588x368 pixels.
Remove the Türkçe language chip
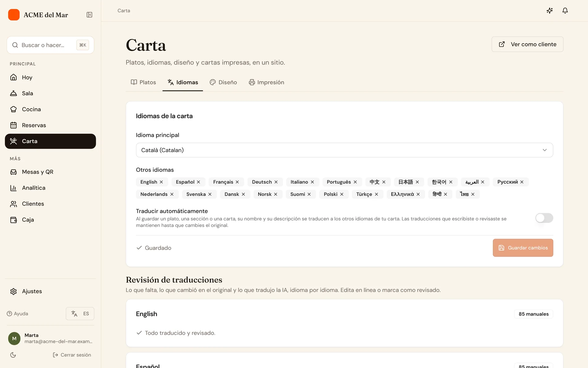376,194
